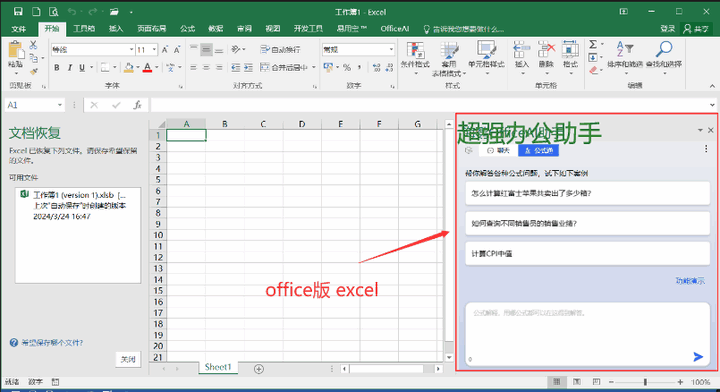Open the font name dropdown
This screenshot has height=392, width=720.
coord(131,50)
